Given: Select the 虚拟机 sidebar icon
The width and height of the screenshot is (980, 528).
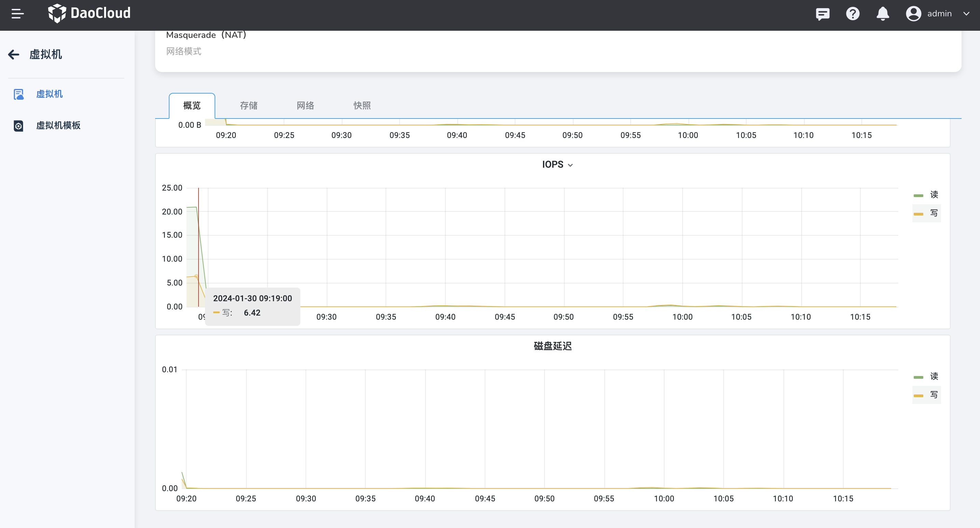Looking at the screenshot, I should (x=19, y=94).
